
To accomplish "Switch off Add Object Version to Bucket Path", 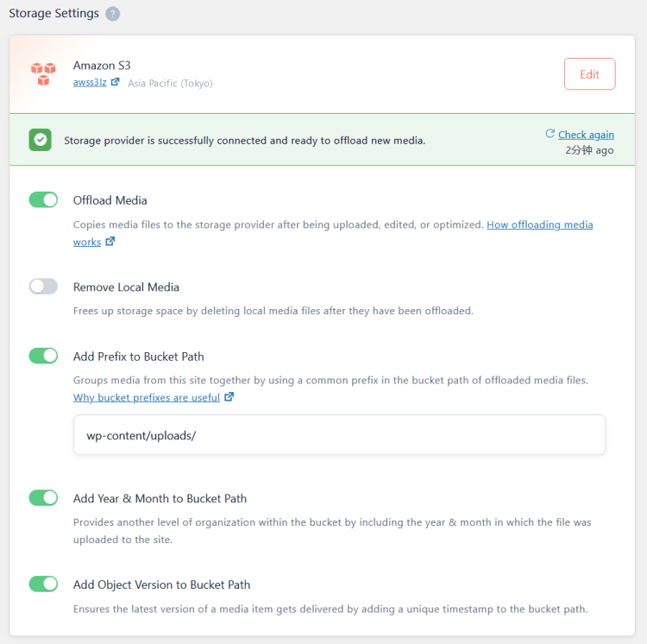I will pos(43,584).
